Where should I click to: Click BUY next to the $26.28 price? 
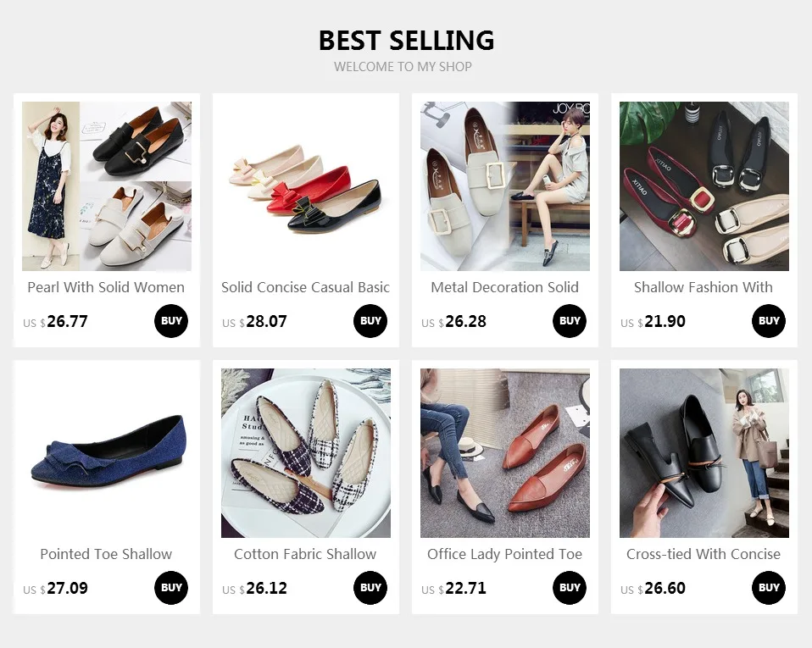[x=570, y=321]
